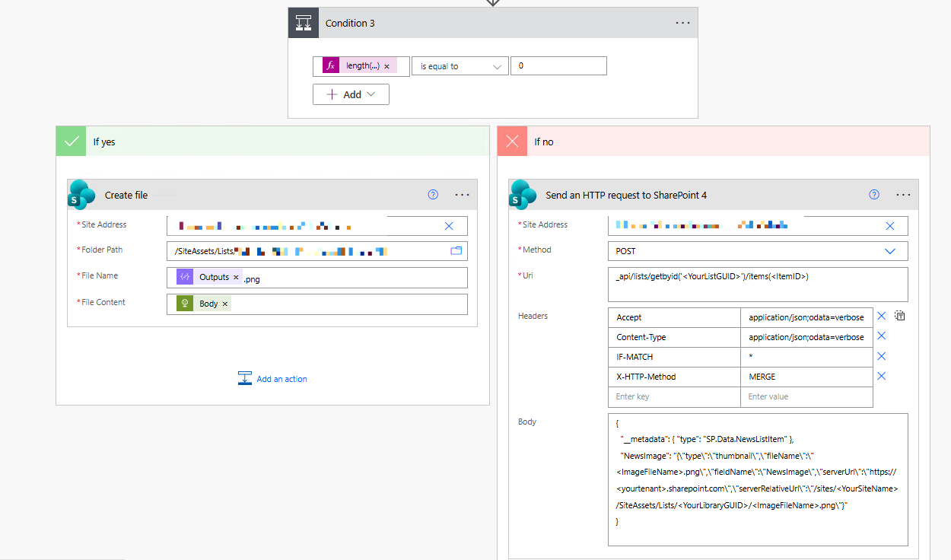Click the SharePoint icon on HTTP request 4
This screenshot has width=951, height=560.
click(x=523, y=195)
